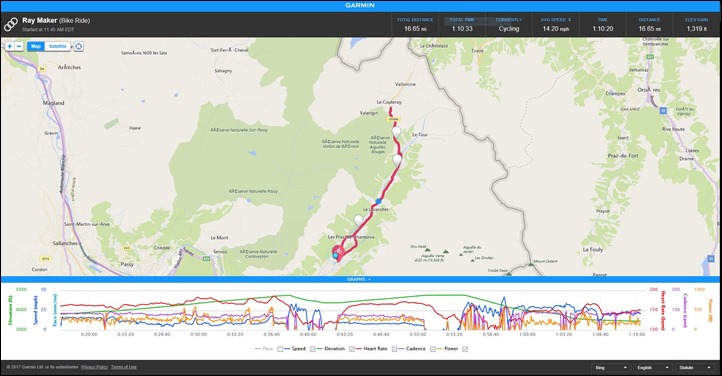Open the Privacy Policy link
This screenshot has width=722, height=376.
(94, 367)
